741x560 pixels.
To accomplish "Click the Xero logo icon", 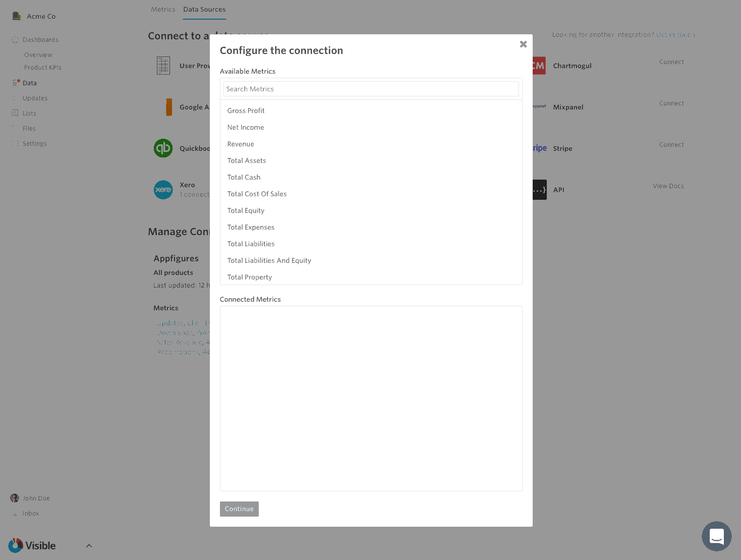I will [x=163, y=190].
